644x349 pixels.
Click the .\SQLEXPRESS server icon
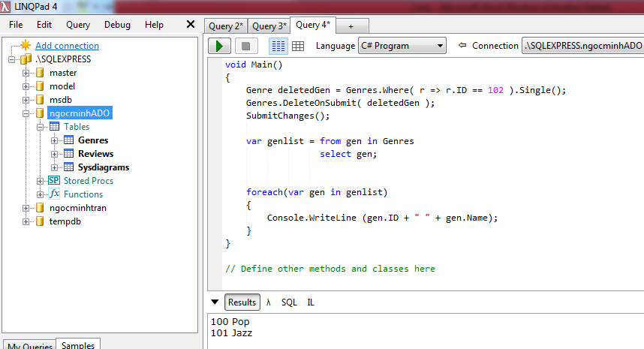(26, 59)
